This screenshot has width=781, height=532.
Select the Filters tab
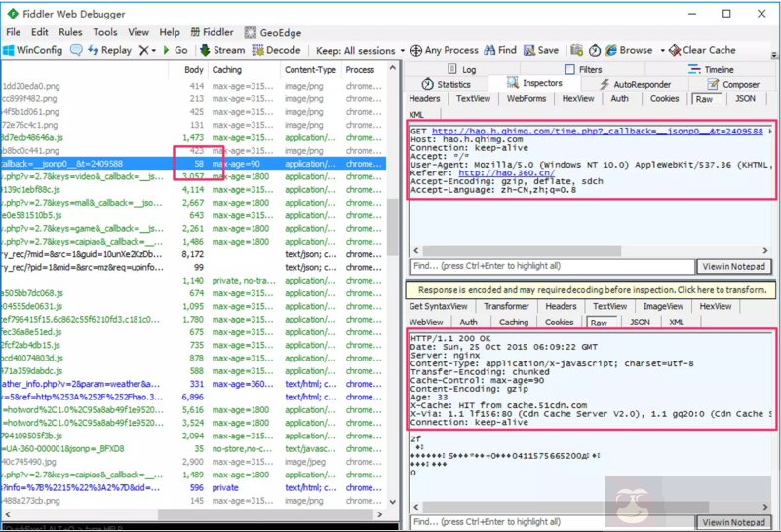coord(583,70)
